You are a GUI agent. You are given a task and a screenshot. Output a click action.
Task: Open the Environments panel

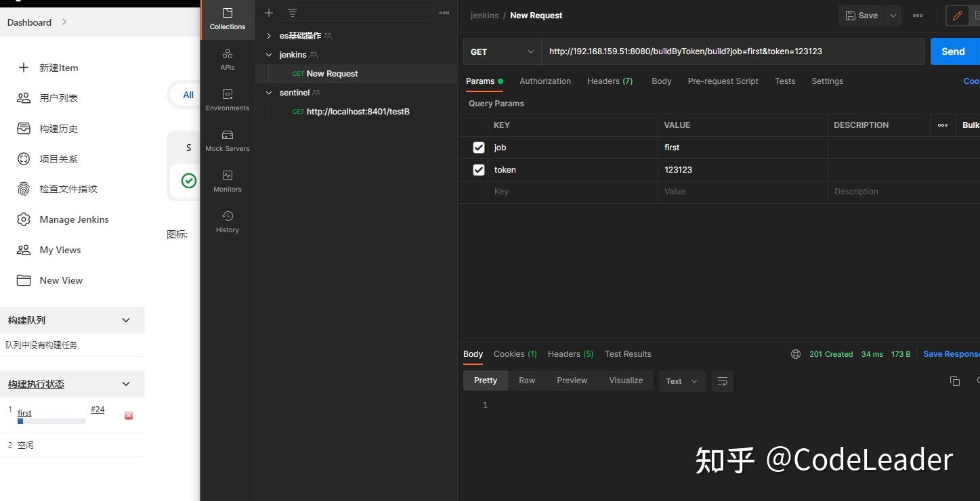(x=227, y=100)
